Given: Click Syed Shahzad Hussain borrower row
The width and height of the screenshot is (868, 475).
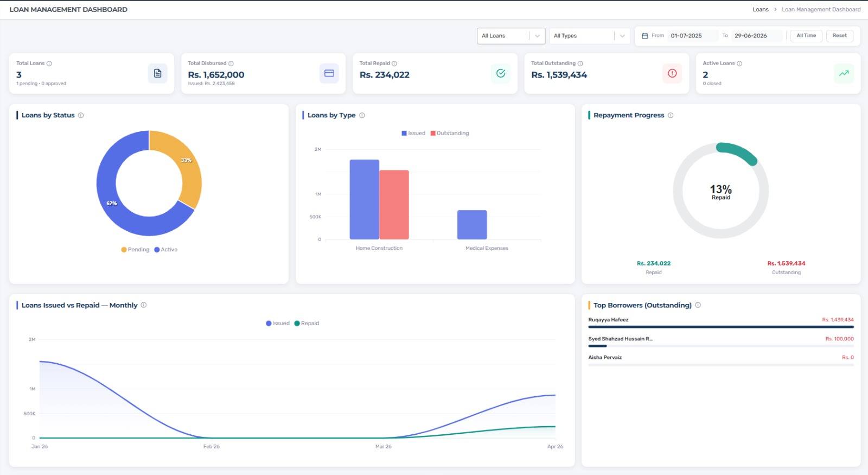Looking at the screenshot, I should tap(721, 341).
